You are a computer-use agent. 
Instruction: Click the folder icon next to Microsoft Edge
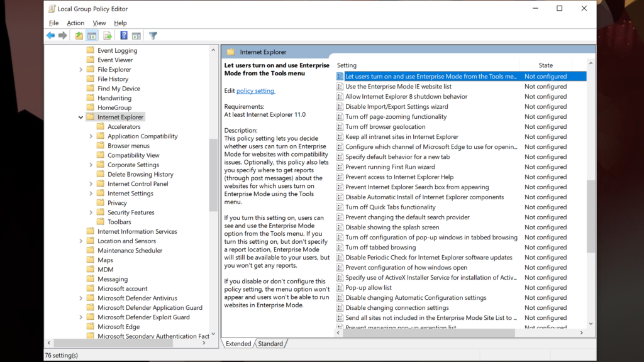(91, 327)
